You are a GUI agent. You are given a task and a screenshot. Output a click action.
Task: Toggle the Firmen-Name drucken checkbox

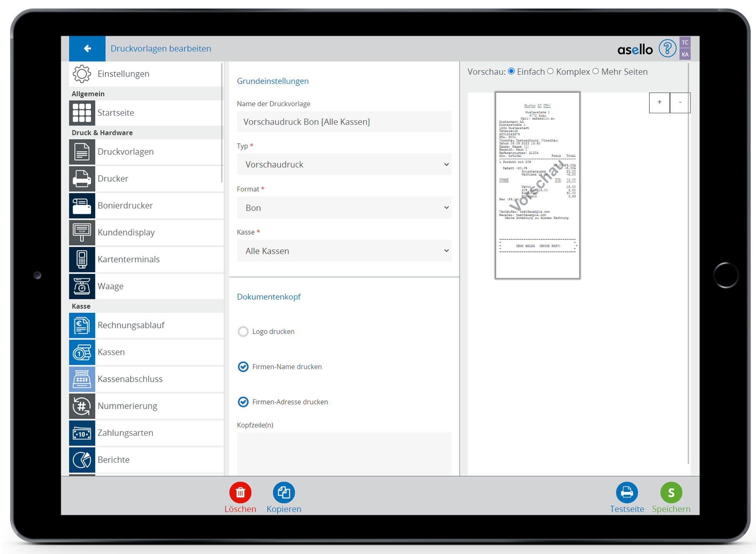click(243, 367)
